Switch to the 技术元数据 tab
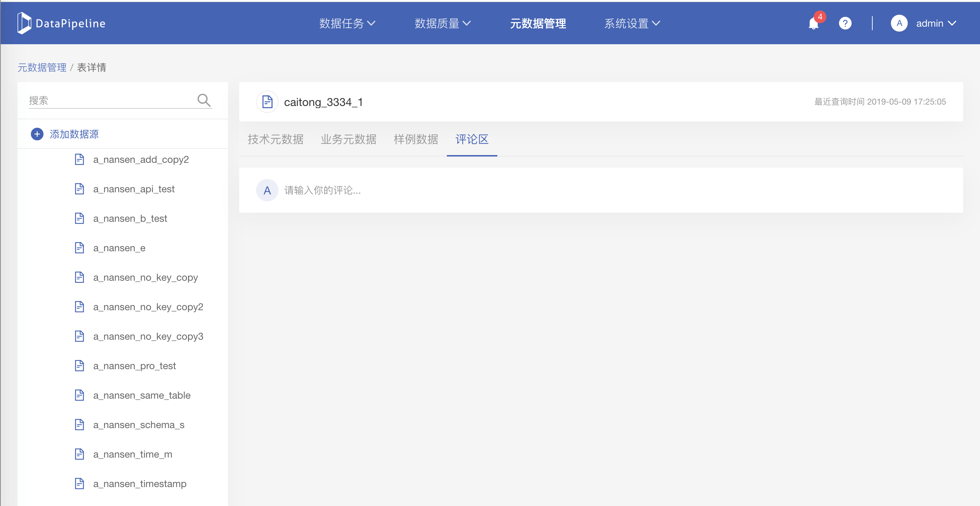Viewport: 980px width, 506px height. coord(275,139)
